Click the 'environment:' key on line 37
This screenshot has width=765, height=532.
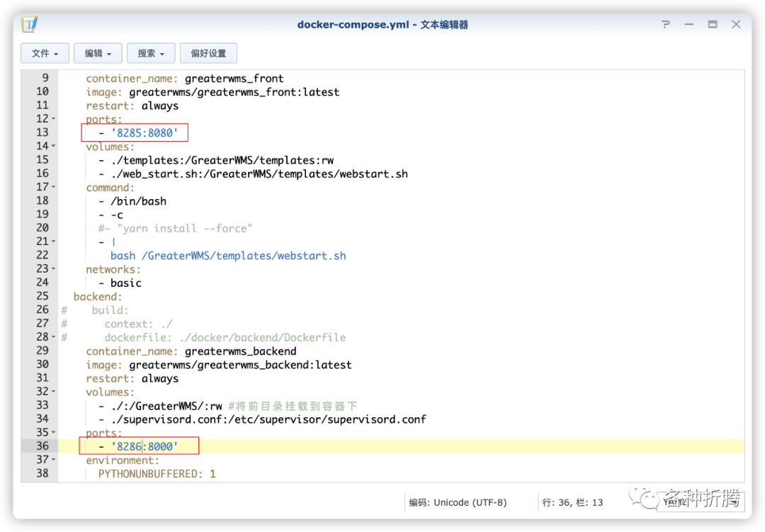[123, 460]
